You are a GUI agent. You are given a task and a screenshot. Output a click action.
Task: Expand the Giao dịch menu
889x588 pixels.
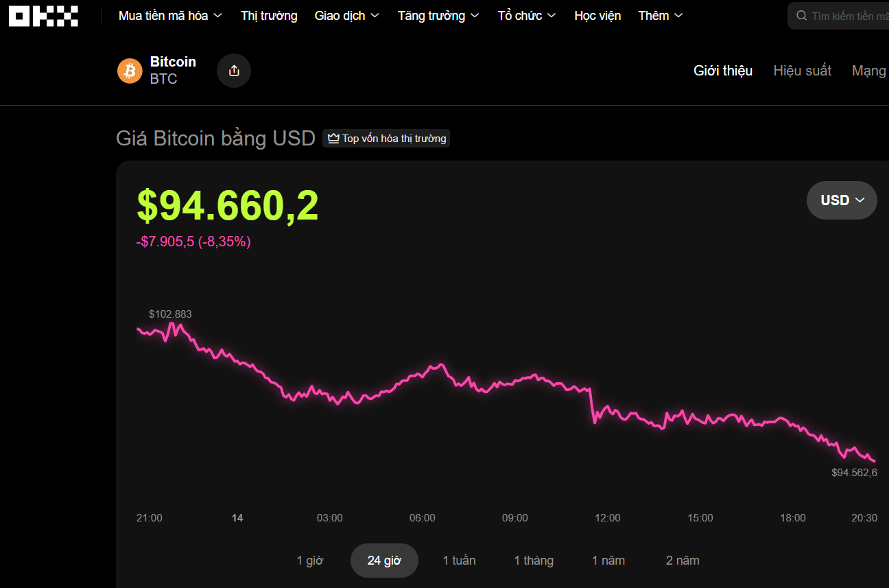pyautogui.click(x=346, y=16)
